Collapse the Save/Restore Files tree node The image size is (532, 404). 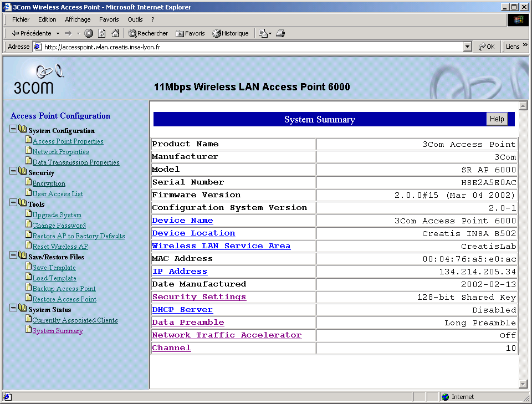click(x=13, y=255)
